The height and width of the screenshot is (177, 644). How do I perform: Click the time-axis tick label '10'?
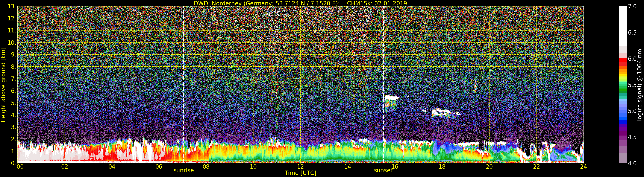(253, 167)
